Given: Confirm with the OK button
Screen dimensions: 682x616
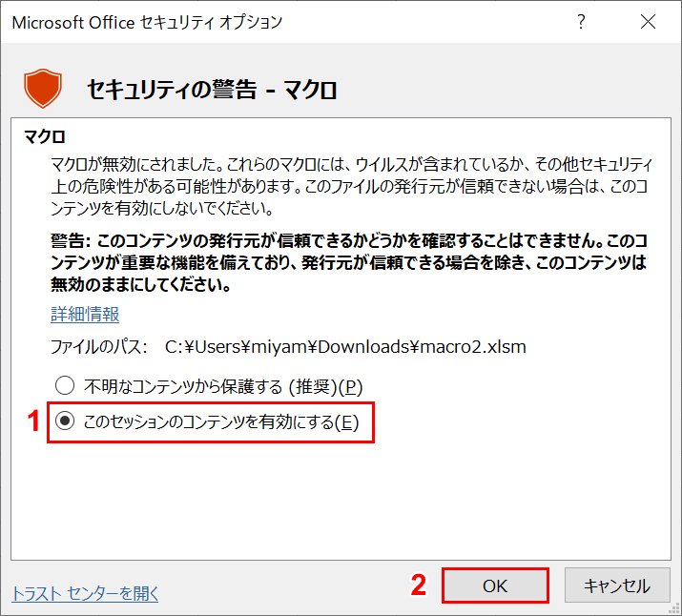Looking at the screenshot, I should (495, 585).
